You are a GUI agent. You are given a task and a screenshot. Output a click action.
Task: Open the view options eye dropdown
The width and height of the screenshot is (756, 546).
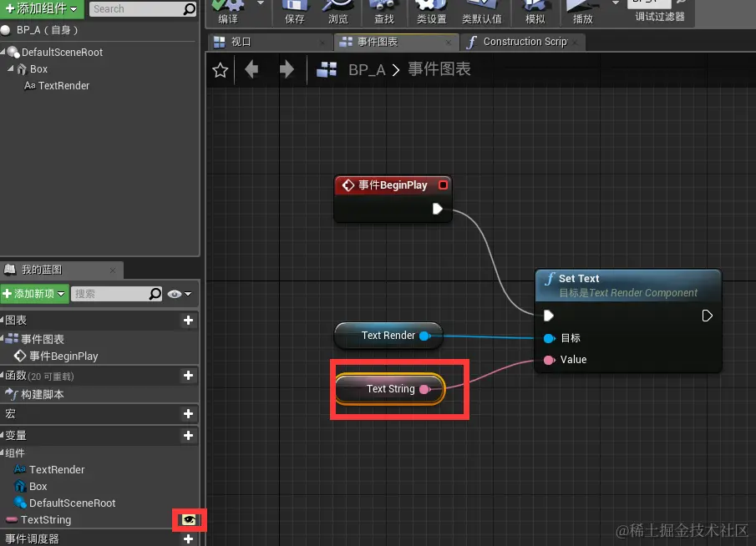(180, 294)
